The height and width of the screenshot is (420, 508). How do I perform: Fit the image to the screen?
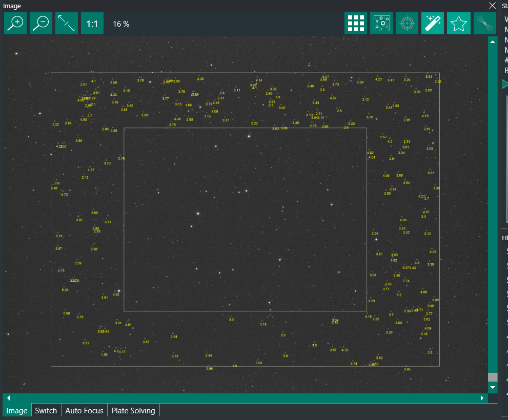pos(67,24)
